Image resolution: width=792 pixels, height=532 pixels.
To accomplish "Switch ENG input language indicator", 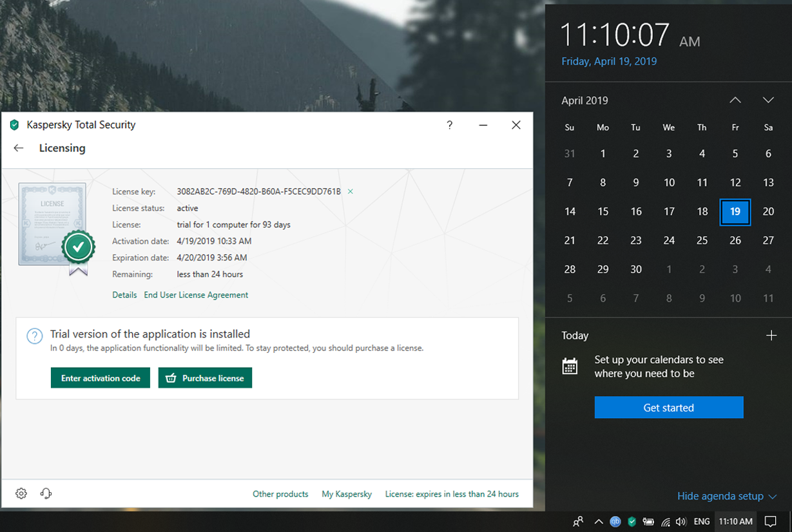I will click(x=702, y=522).
